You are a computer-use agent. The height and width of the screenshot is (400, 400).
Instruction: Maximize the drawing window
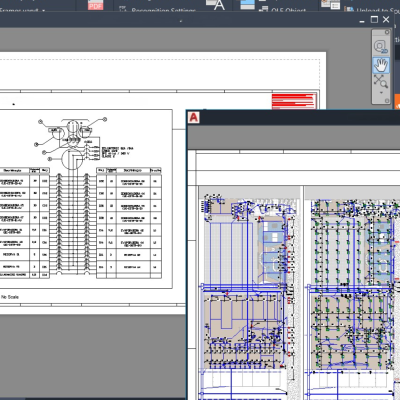374,20
